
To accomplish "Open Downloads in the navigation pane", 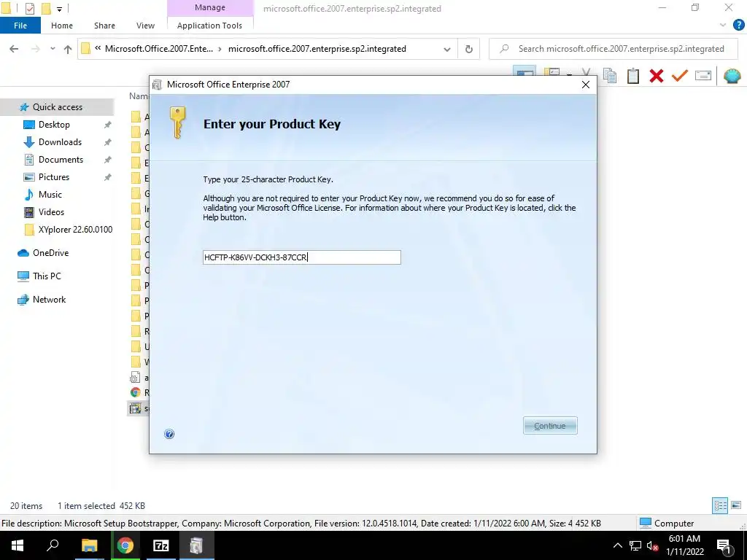I will point(60,142).
